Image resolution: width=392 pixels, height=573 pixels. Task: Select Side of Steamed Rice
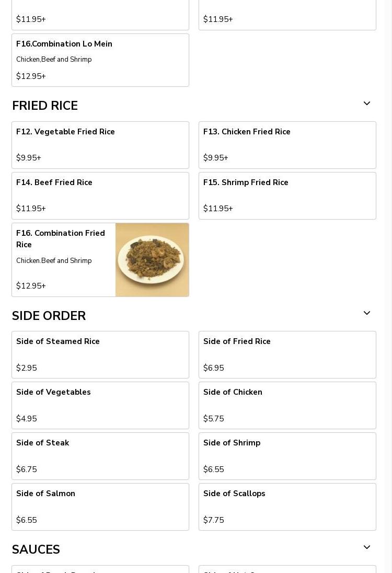(x=100, y=354)
